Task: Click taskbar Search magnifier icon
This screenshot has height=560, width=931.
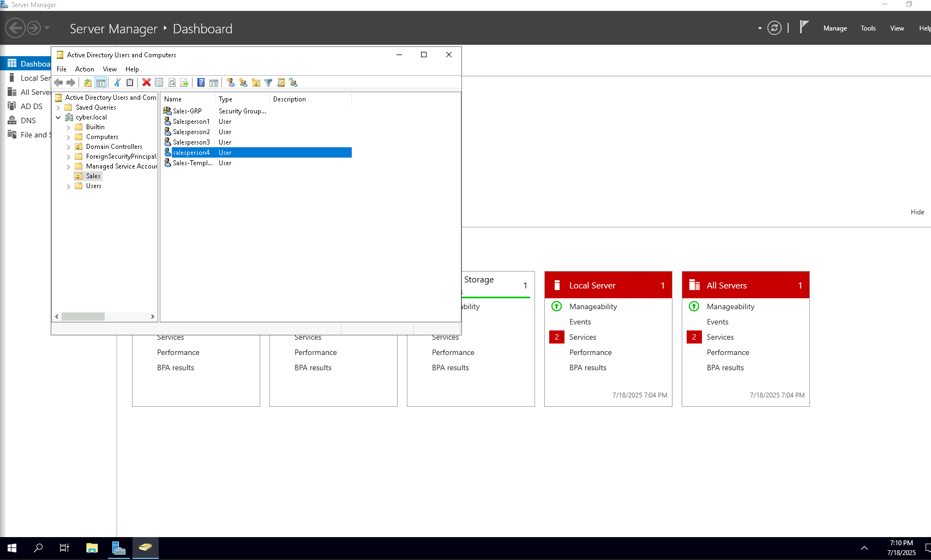Action: click(x=38, y=548)
